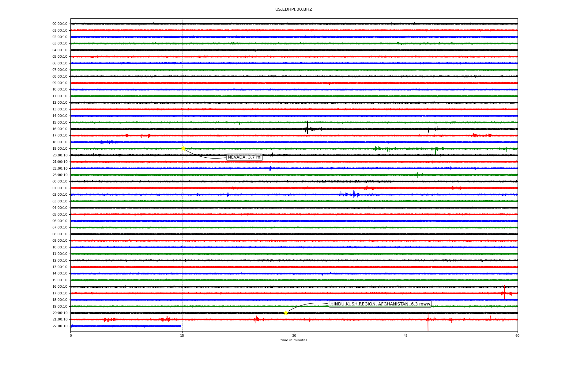588x368 pixels.
Task: Click the yellow star marking the Hindu Kush event
Action: pyautogui.click(x=286, y=313)
